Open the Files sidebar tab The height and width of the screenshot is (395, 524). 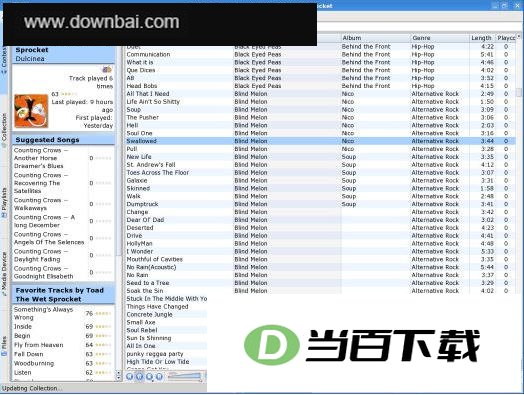pyautogui.click(x=4, y=346)
